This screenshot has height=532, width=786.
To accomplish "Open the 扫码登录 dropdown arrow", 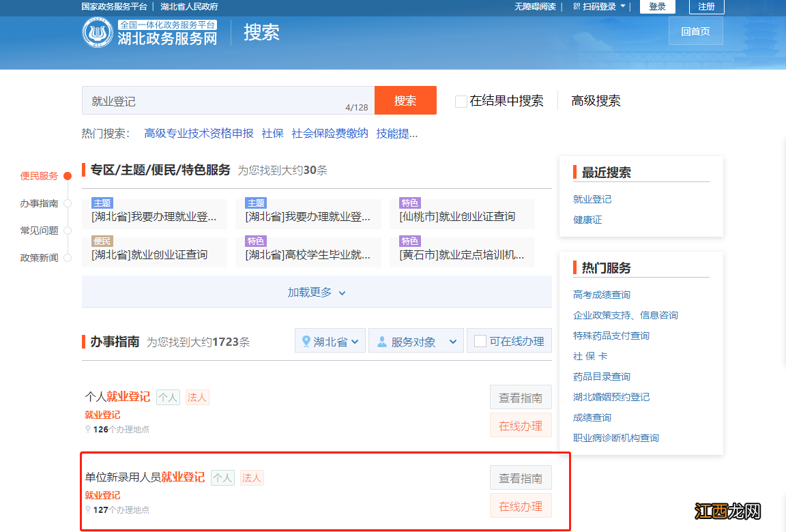I will tap(622, 6).
